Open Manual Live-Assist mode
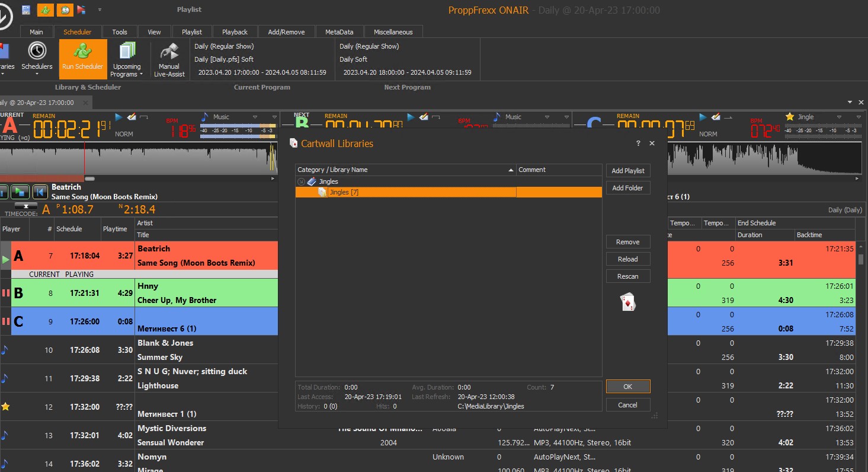 click(x=169, y=60)
